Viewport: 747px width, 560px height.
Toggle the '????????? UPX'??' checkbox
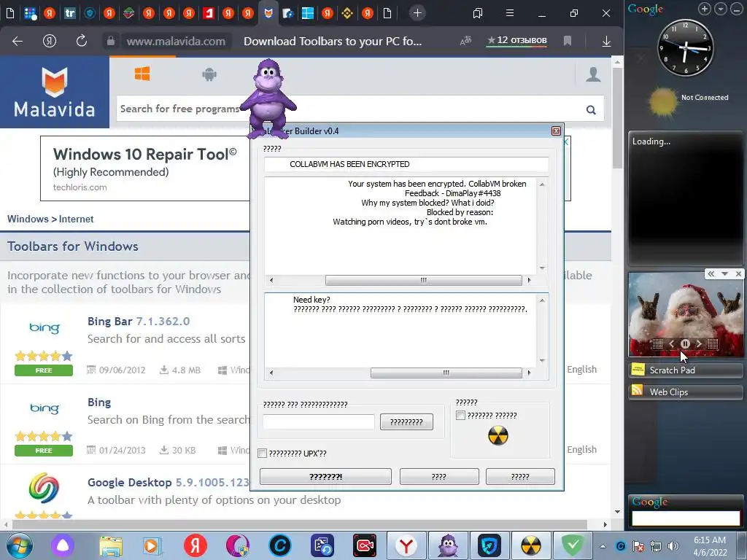(x=262, y=454)
